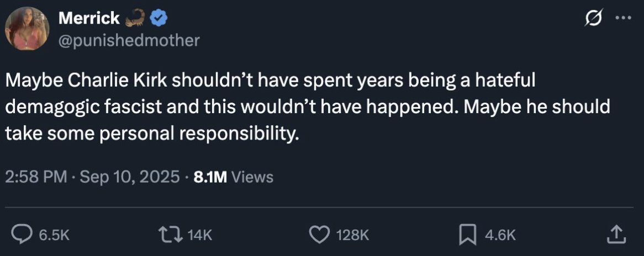
Task: Click the display name Merrick
Action: click(88, 19)
